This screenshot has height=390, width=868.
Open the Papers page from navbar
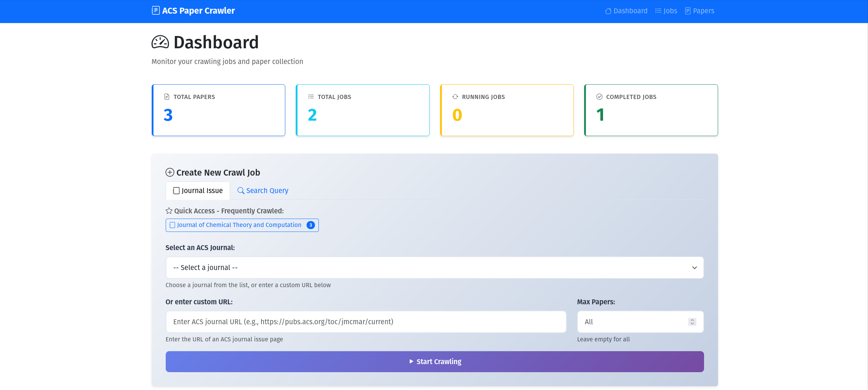[x=700, y=11]
